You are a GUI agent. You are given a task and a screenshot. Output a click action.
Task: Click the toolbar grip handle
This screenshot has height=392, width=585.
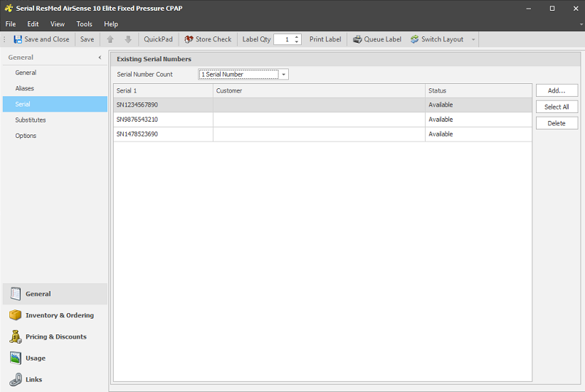(x=4, y=39)
